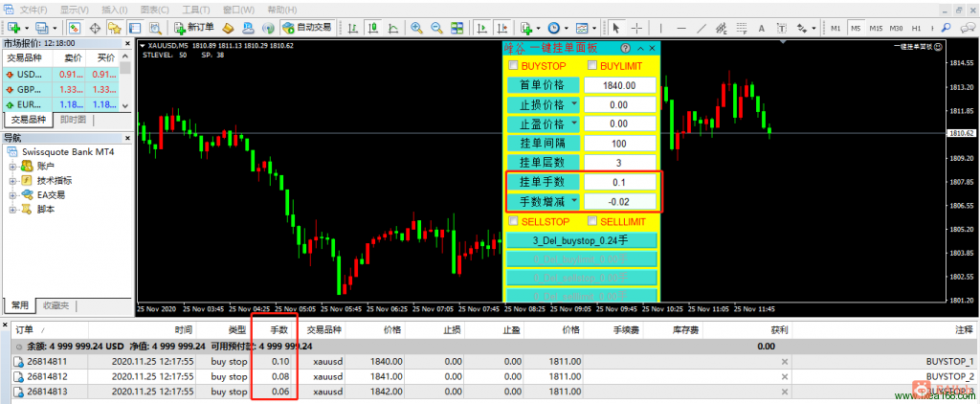Expand the 账户 tree node

point(11,166)
